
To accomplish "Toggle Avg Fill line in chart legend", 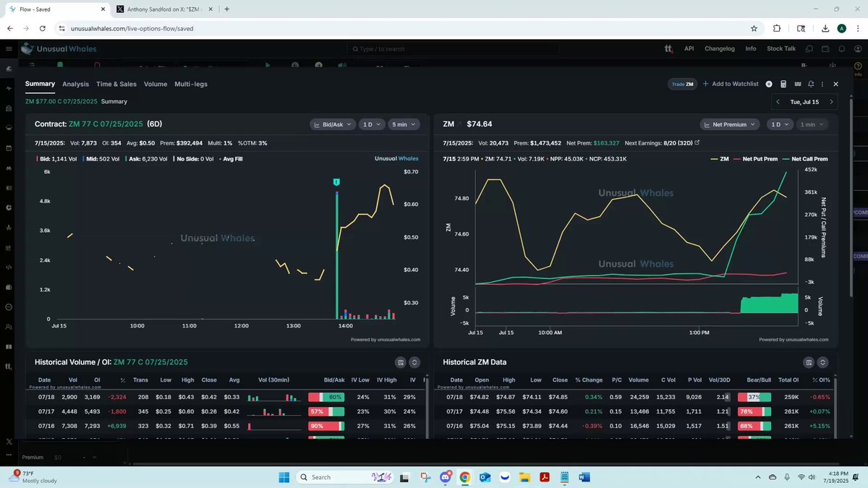I will 231,158.
